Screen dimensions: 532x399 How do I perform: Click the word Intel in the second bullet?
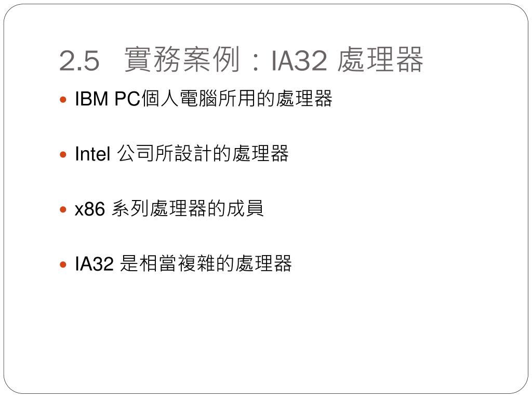92,154
